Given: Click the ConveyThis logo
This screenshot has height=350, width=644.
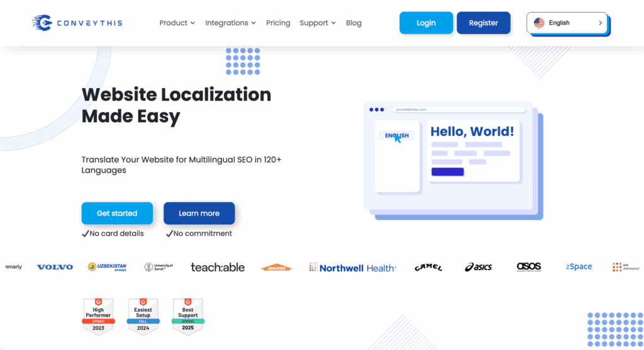Looking at the screenshot, I should (x=77, y=23).
